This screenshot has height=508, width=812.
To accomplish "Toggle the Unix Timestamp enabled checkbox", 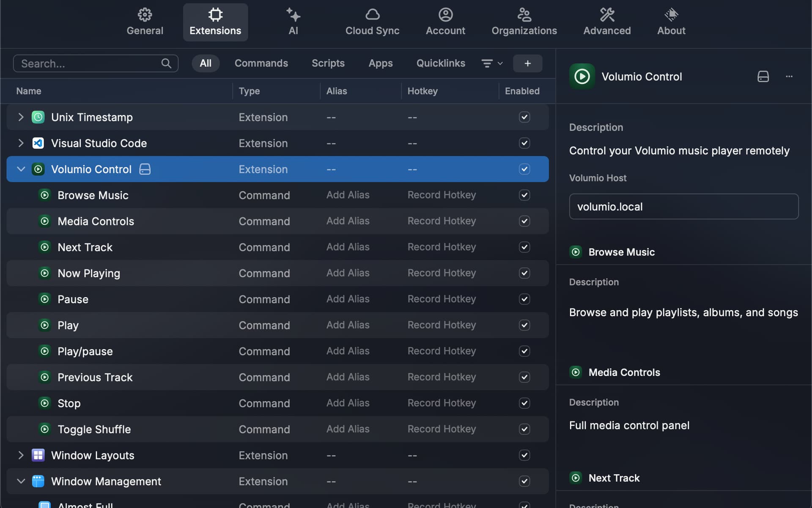I will (x=524, y=117).
